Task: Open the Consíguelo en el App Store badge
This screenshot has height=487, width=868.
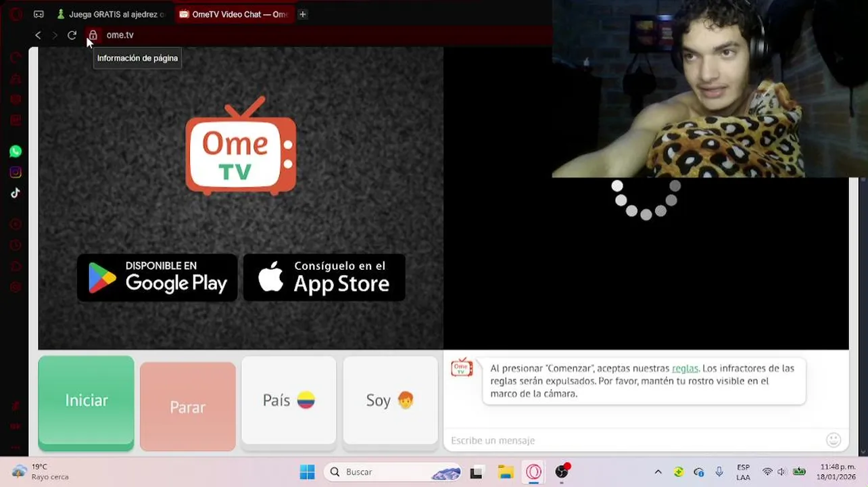Action: coord(324,277)
